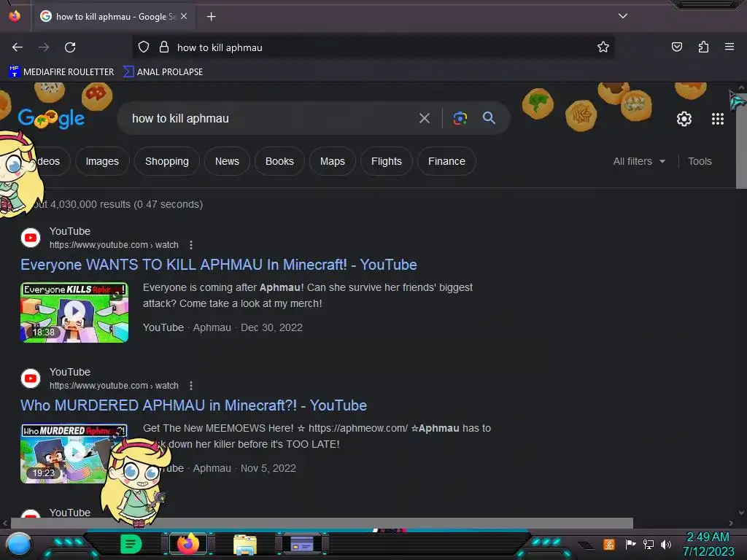
Task: Switch to Shopping results
Action: click(167, 161)
